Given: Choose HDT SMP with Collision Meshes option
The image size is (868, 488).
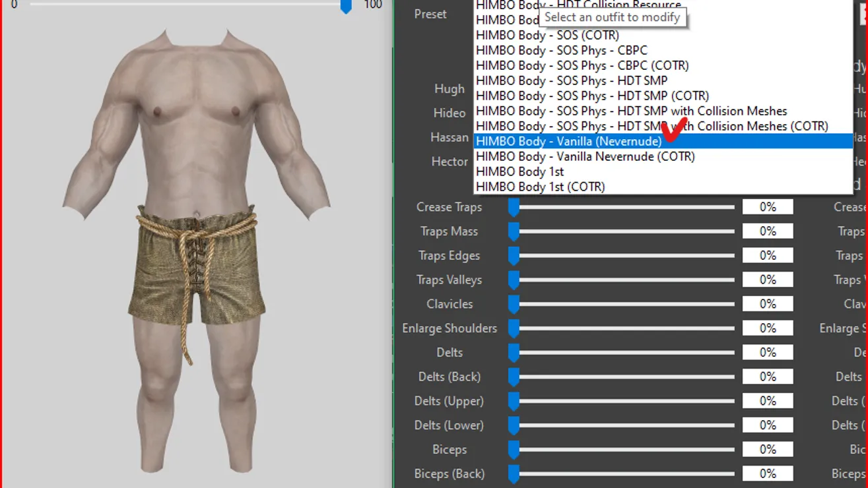Looking at the screenshot, I should (631, 111).
